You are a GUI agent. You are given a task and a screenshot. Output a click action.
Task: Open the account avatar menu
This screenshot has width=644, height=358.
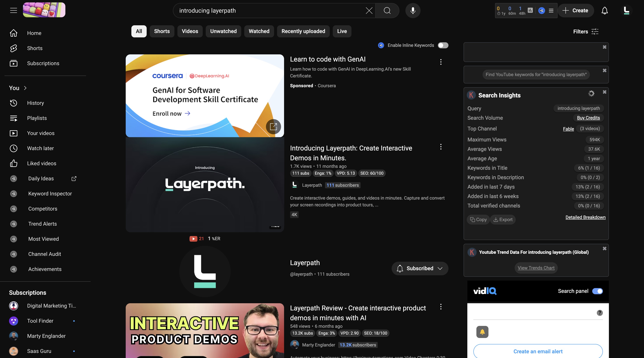(x=626, y=11)
